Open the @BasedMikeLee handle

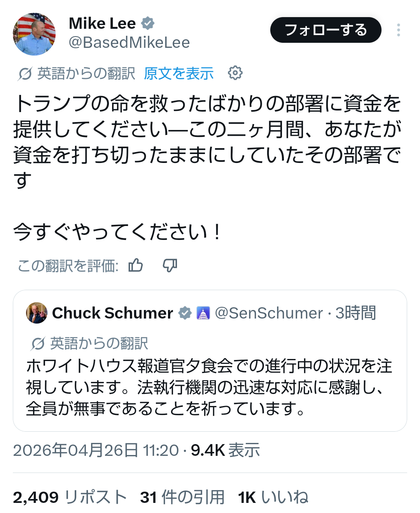[129, 42]
